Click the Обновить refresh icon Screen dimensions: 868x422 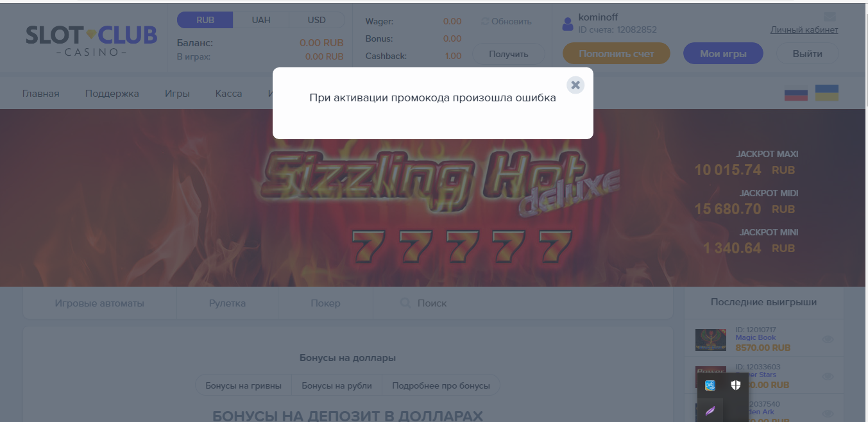[x=485, y=21]
